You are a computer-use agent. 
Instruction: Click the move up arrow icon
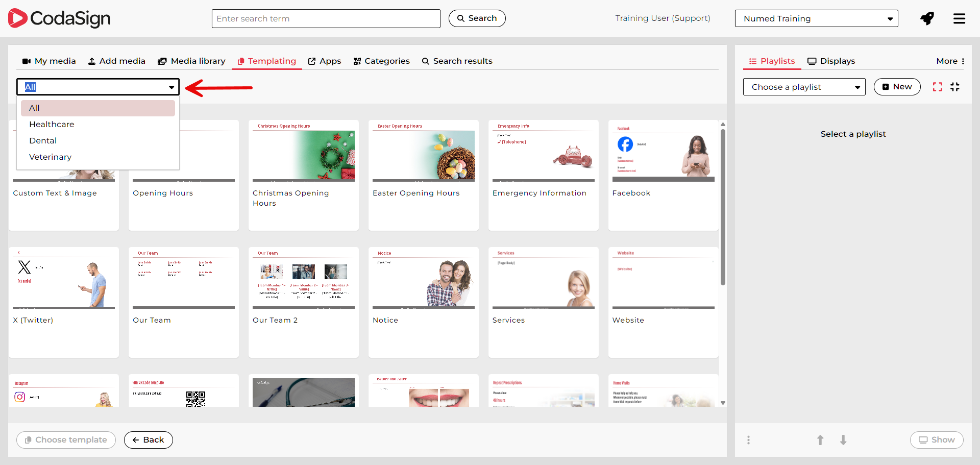(x=820, y=440)
